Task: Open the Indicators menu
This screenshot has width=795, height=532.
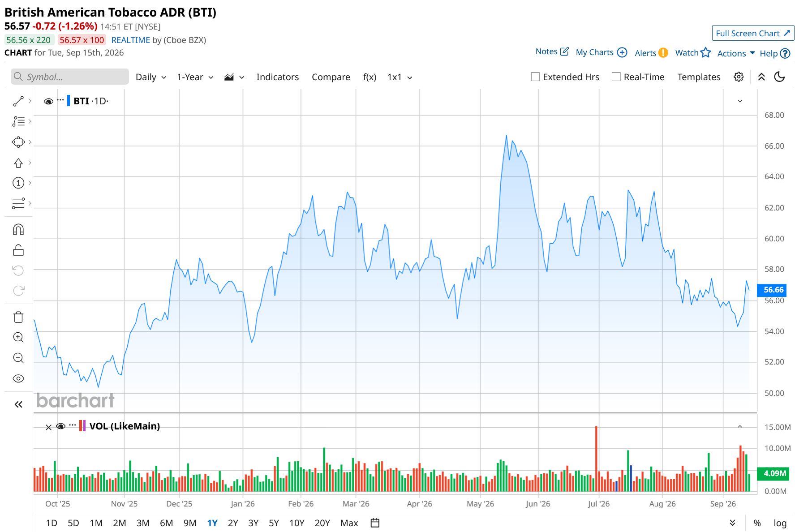Action: pyautogui.click(x=277, y=77)
